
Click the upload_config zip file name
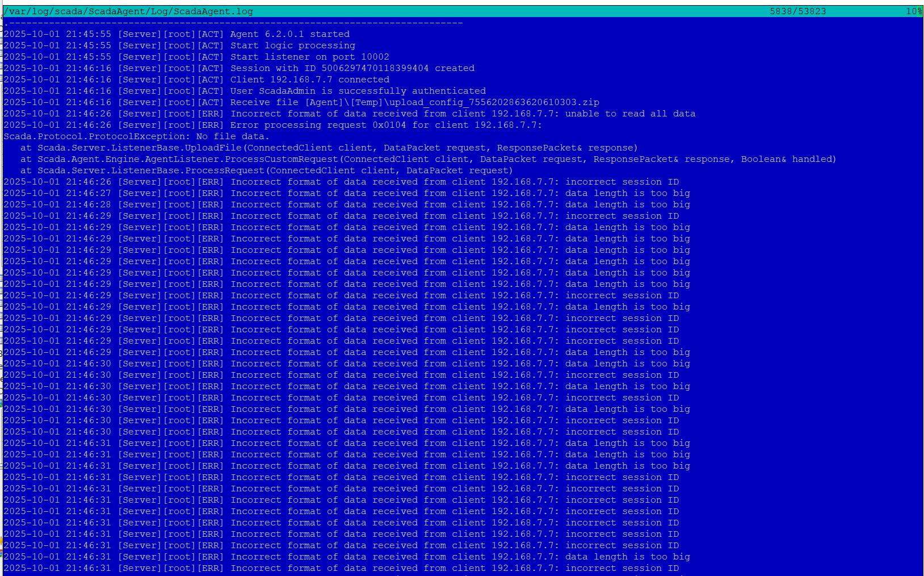[x=494, y=102]
